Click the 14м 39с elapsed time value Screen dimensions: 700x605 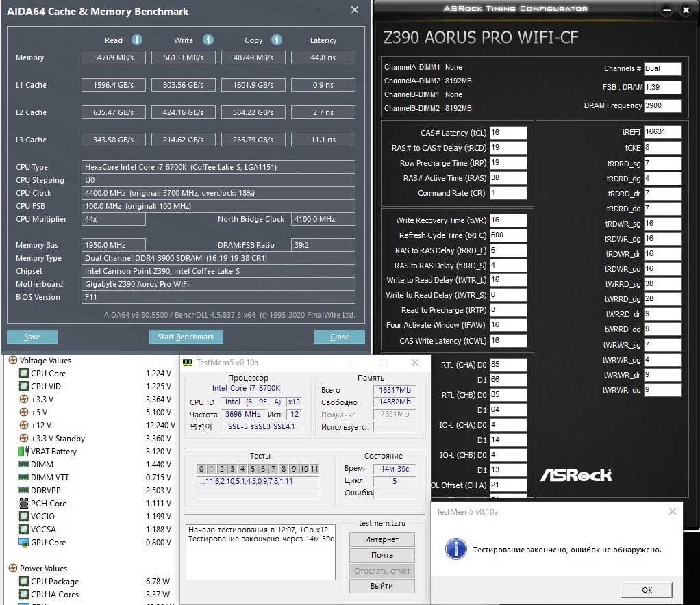pyautogui.click(x=395, y=469)
